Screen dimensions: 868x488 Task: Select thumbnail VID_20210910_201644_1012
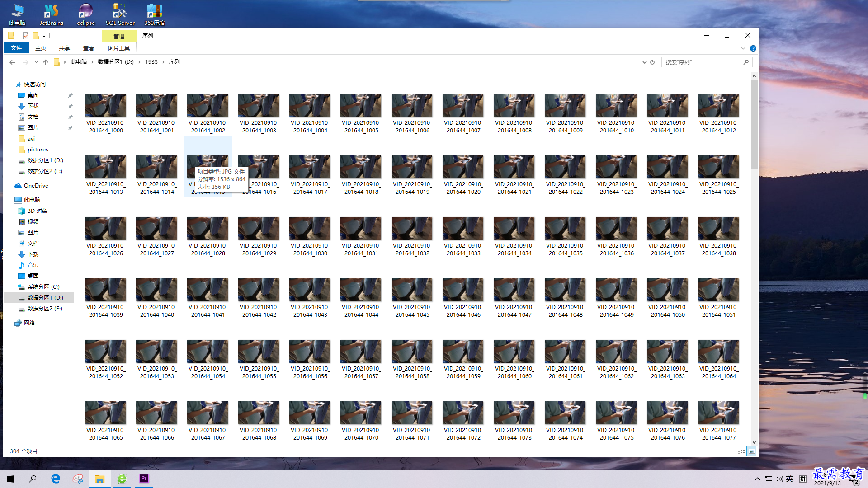[x=719, y=113]
